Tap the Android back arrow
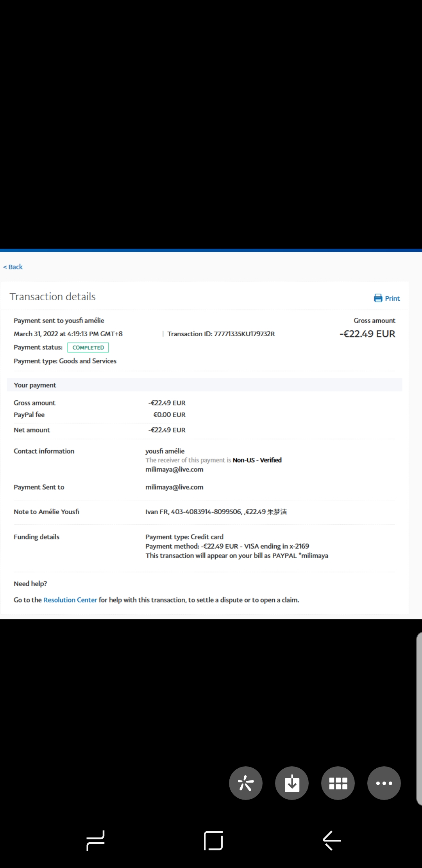 pyautogui.click(x=332, y=840)
